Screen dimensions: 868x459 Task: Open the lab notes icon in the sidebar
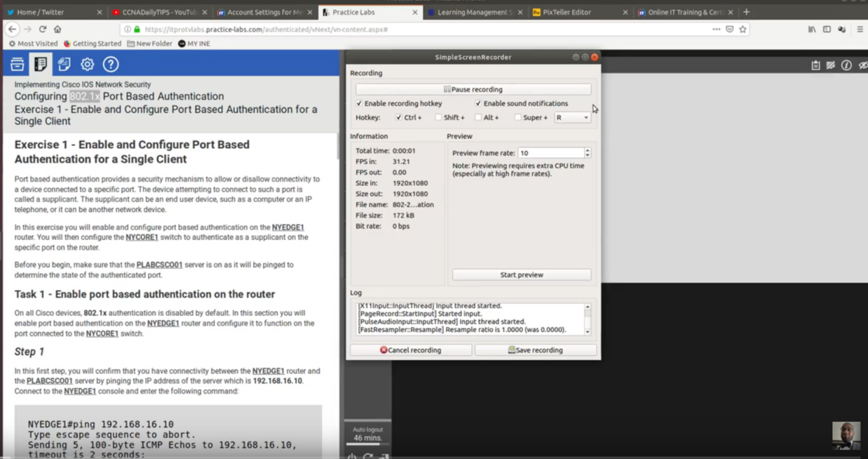coord(64,64)
